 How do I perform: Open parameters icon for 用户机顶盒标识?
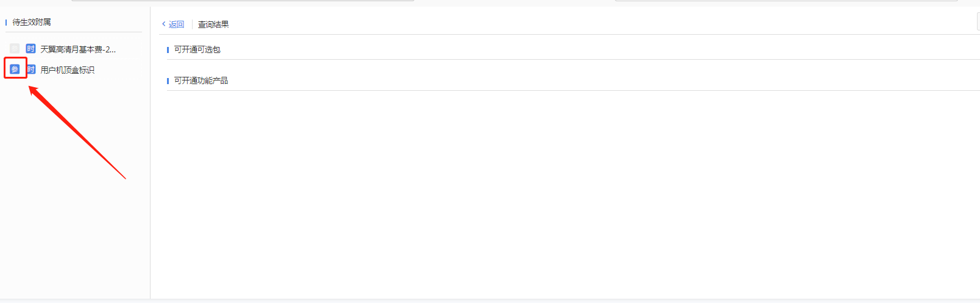[x=15, y=70]
